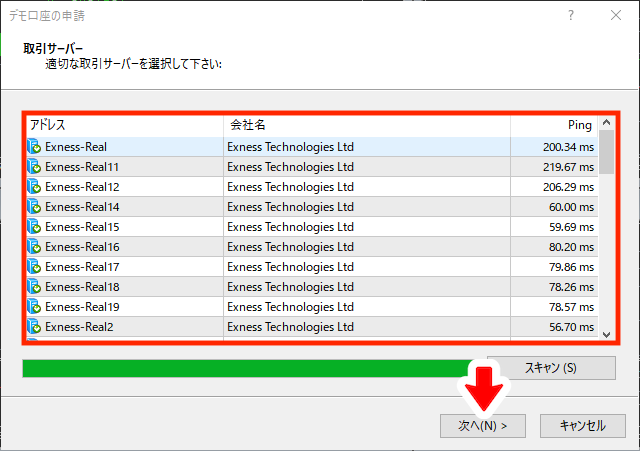Sort by the 会社名 column header

(x=367, y=125)
